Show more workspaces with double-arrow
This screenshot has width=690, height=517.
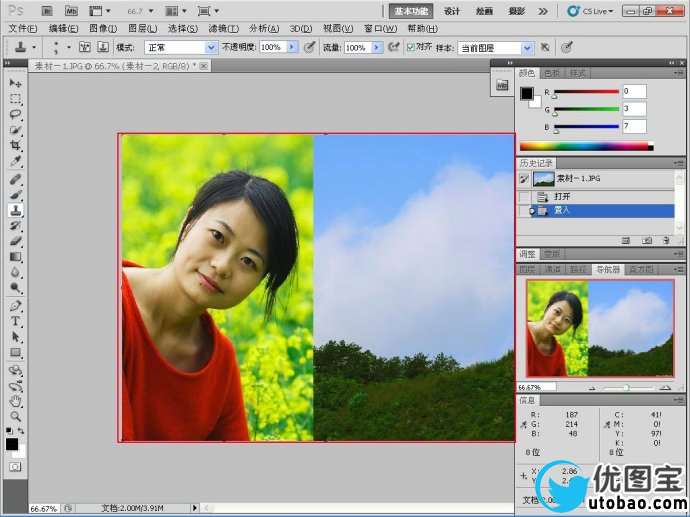click(x=543, y=11)
